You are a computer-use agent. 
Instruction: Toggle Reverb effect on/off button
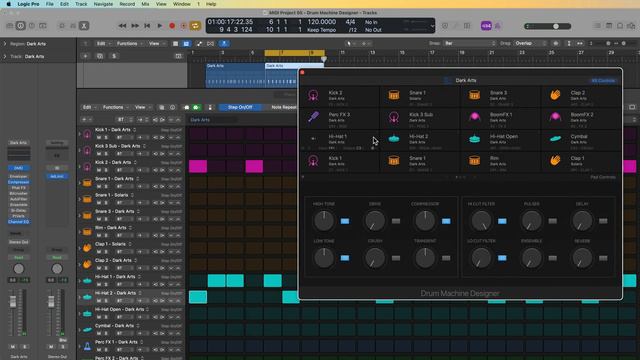pos(603,258)
